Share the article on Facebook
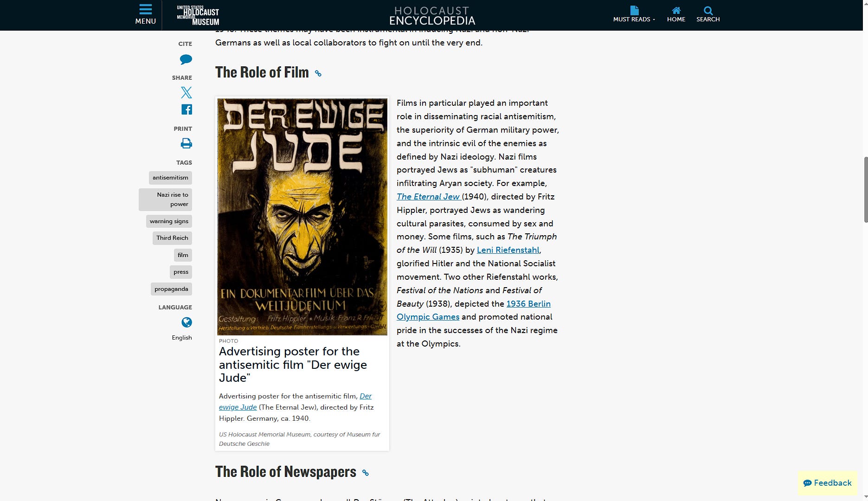Screen dimensions: 868x501 pos(186,109)
